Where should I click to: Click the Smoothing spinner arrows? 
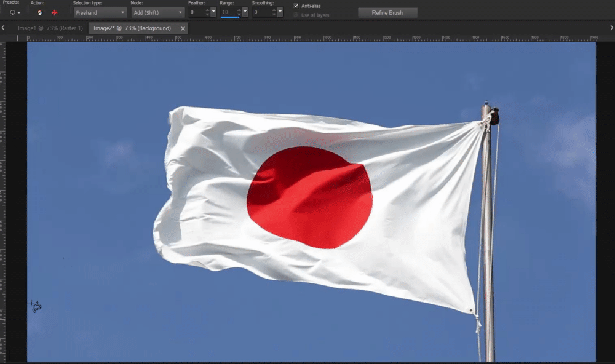click(274, 12)
